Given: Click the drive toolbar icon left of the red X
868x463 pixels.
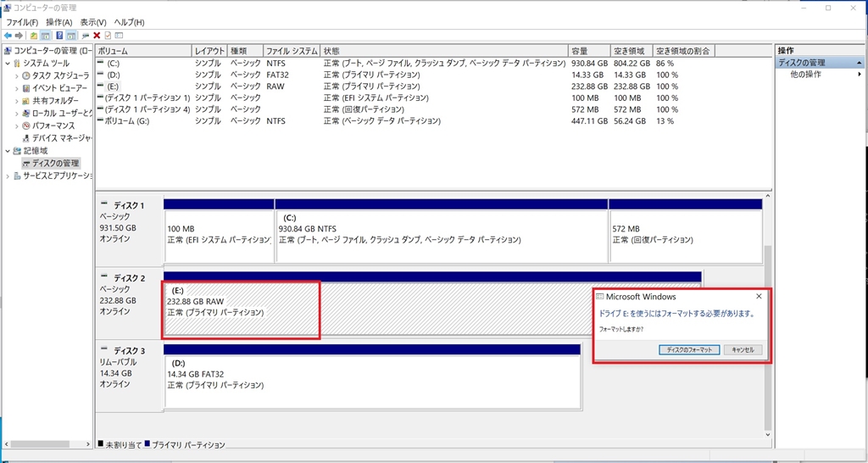Looking at the screenshot, I should [86, 36].
